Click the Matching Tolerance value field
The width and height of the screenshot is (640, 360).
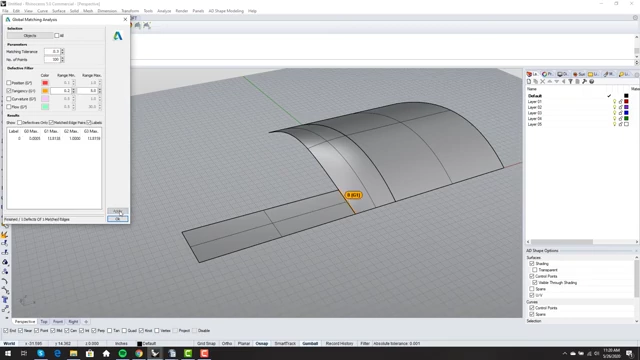tap(52, 51)
